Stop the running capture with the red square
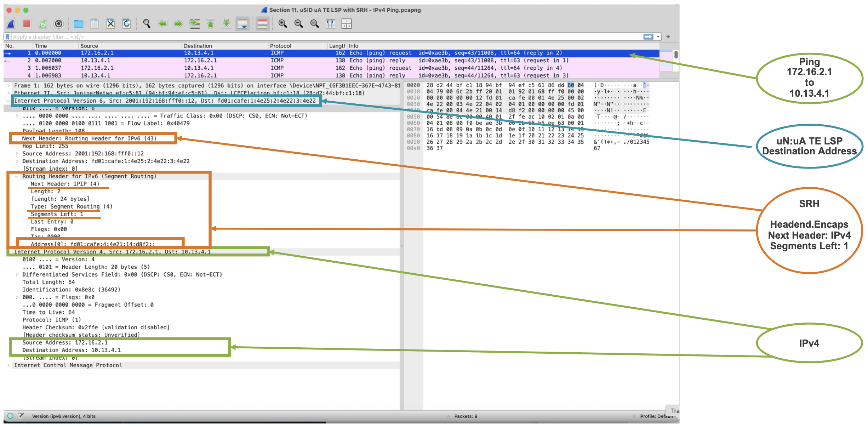868x427 pixels. [27, 24]
